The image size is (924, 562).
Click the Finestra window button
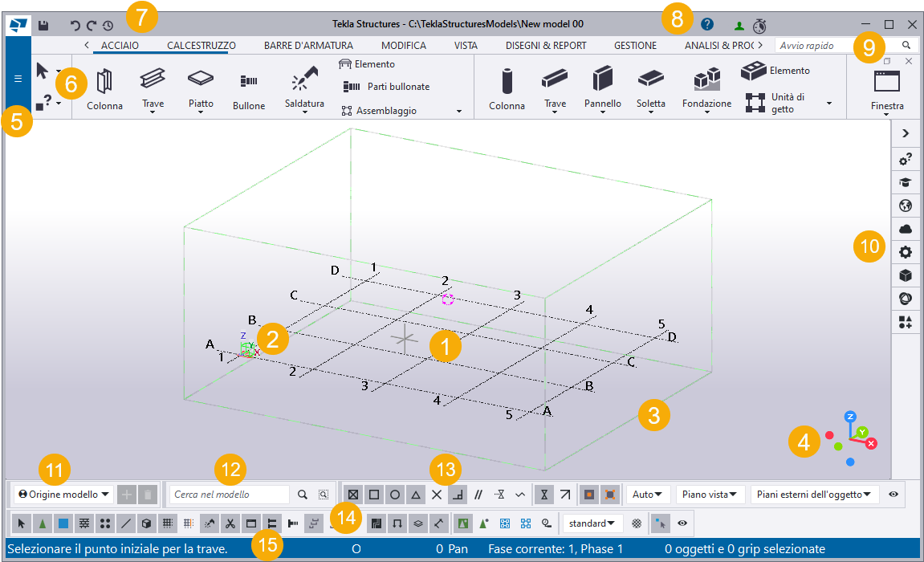coord(886,88)
